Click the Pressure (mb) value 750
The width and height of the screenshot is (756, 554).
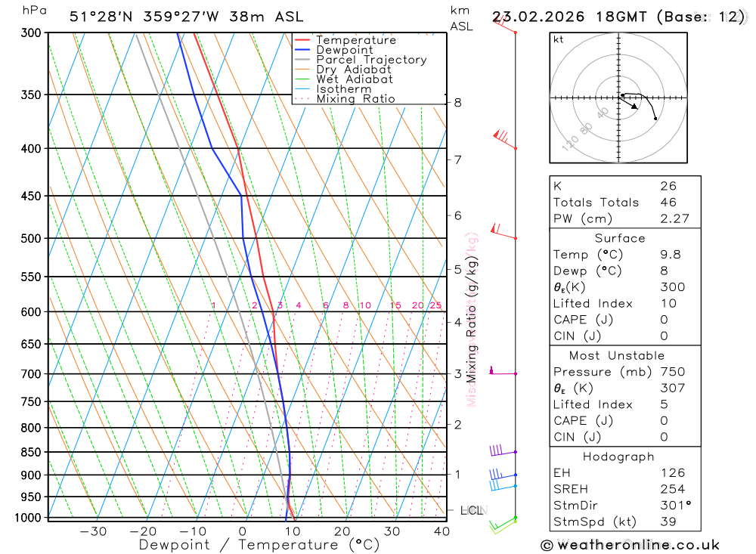tap(673, 372)
